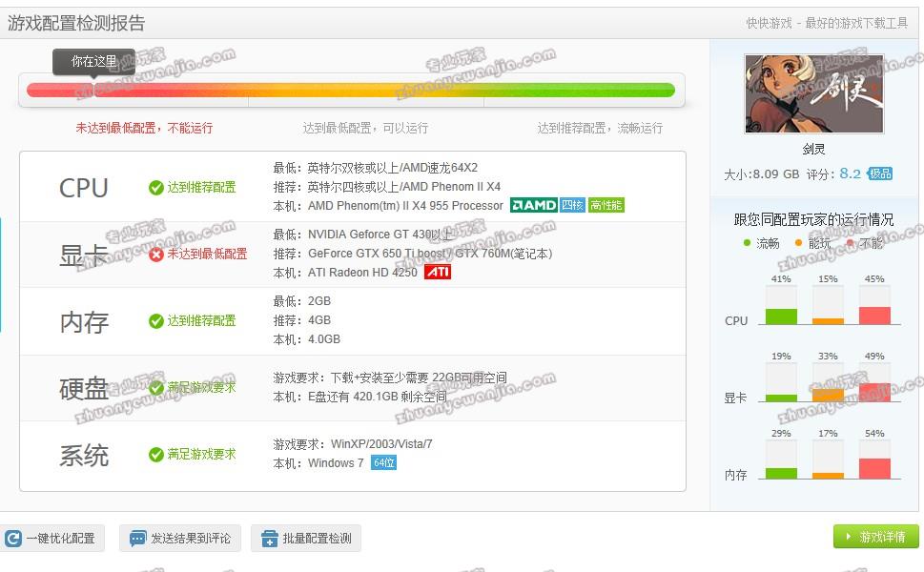The width and height of the screenshot is (924, 572).
Task: Click 本机: Windows 7 text
Action: click(318, 463)
